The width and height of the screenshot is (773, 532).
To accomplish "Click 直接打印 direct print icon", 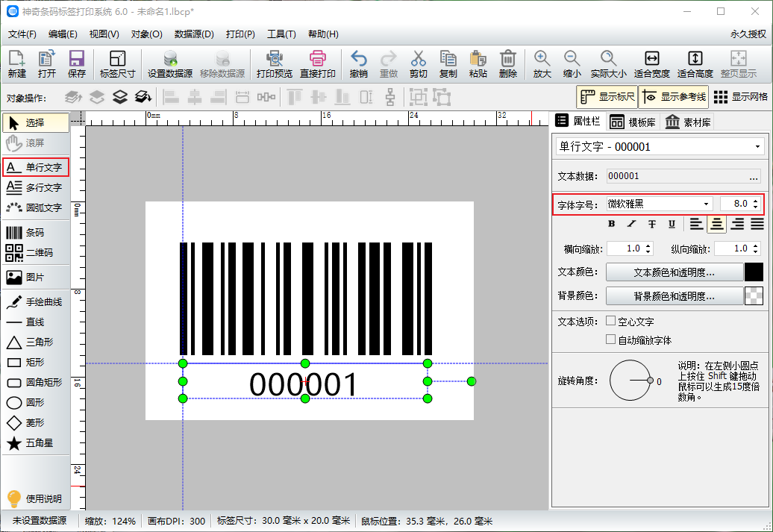I will tap(318, 64).
